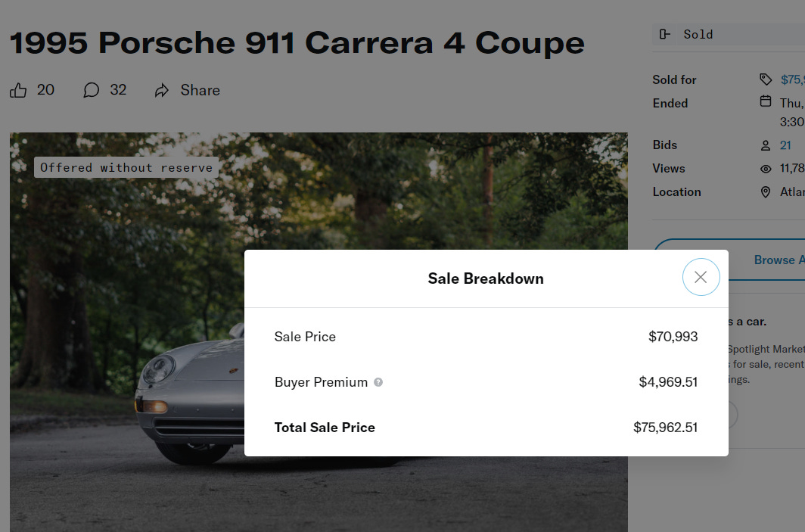805x532 pixels.
Task: Click the 1995 Porsche 911 title heading
Action: (x=297, y=42)
